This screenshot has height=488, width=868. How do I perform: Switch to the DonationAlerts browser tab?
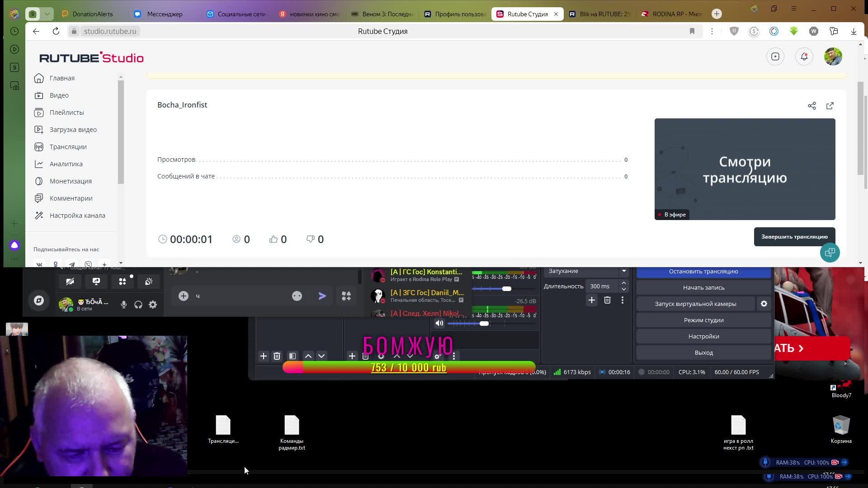pos(92,14)
